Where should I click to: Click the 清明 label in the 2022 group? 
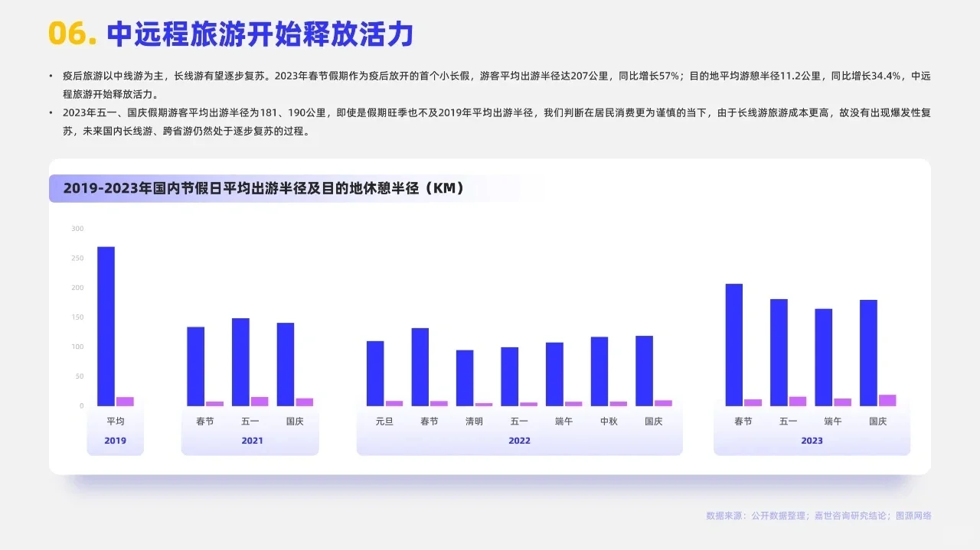click(x=473, y=420)
